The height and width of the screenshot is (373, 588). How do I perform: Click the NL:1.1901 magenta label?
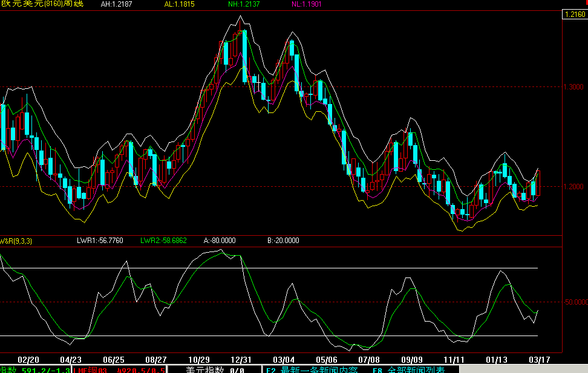306,4
